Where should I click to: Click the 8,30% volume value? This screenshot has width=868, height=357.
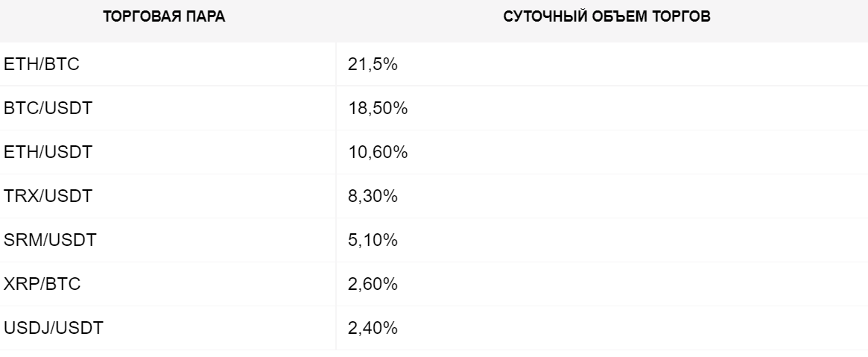(x=373, y=196)
